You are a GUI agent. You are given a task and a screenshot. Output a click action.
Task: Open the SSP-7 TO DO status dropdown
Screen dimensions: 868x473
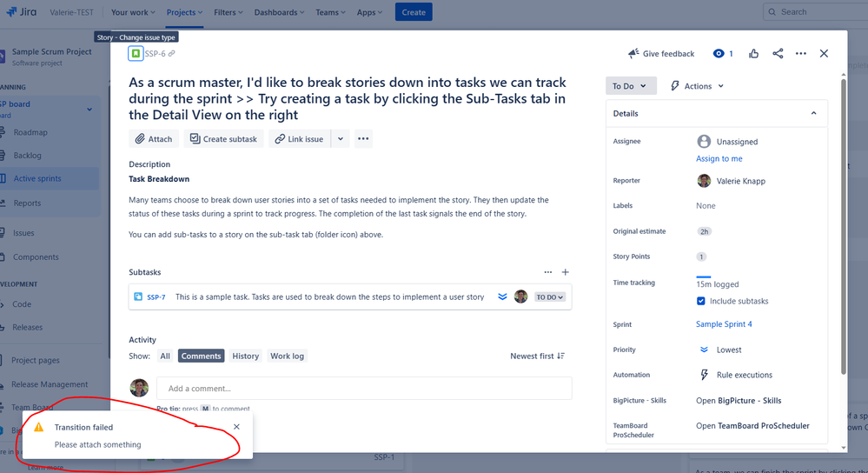[550, 297]
